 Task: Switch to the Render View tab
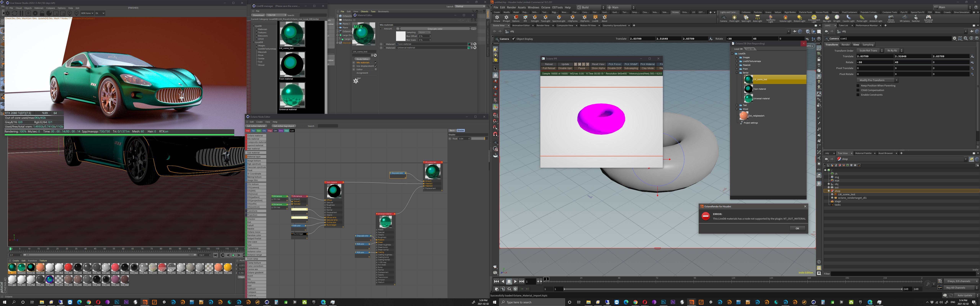[542, 25]
